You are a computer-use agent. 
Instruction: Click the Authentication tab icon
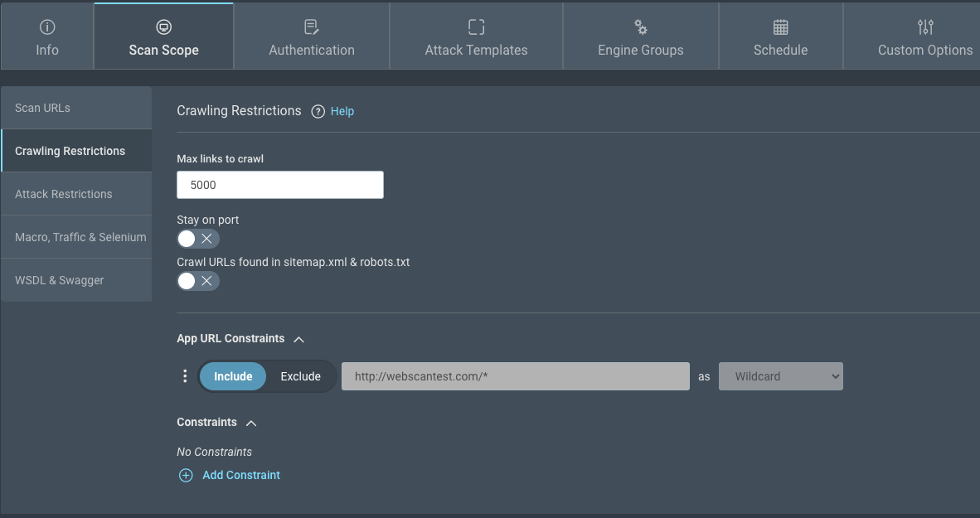[x=312, y=27]
